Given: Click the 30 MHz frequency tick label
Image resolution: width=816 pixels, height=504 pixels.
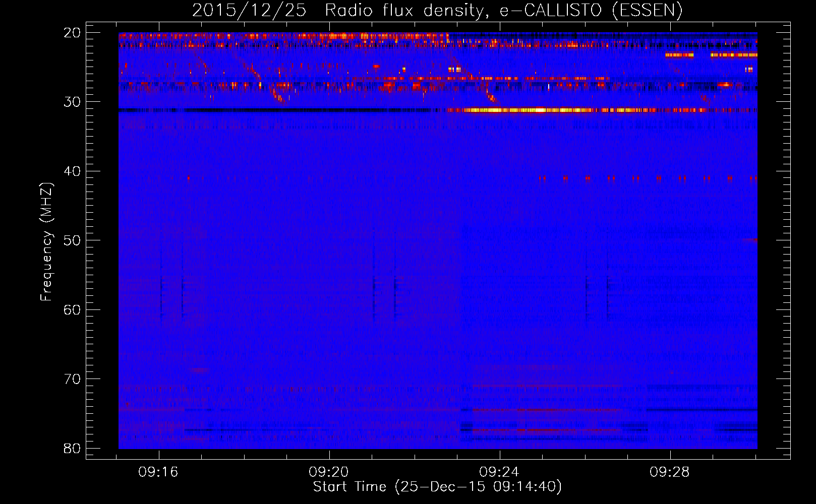Looking at the screenshot, I should pyautogui.click(x=73, y=102).
